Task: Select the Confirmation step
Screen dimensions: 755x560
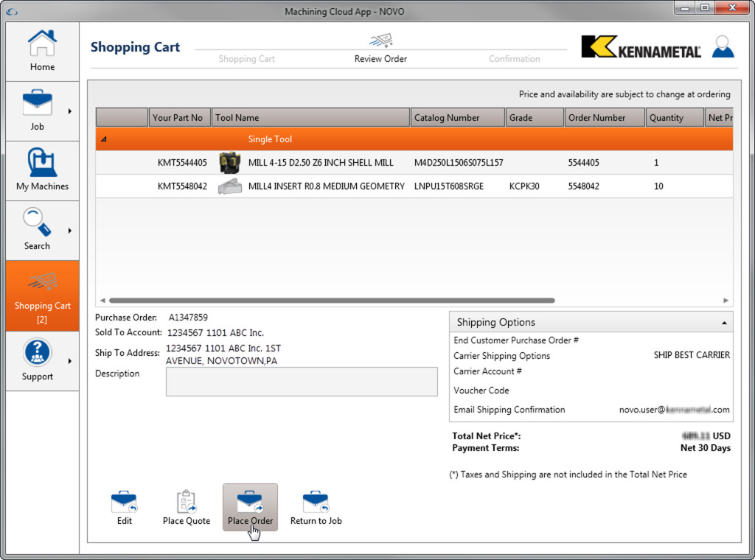Action: [514, 58]
